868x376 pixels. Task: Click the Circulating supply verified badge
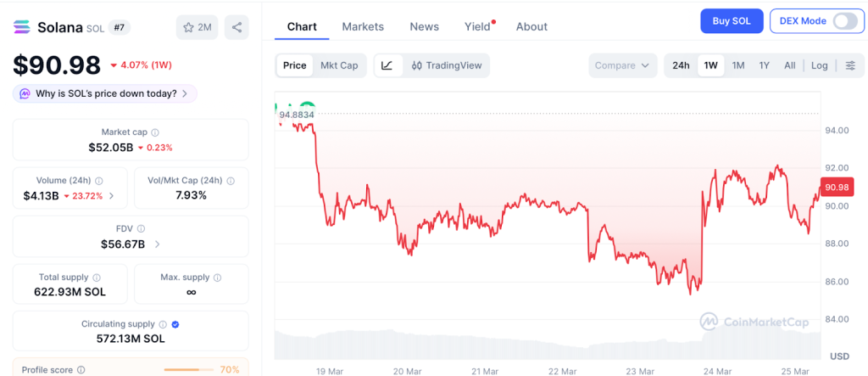(x=175, y=324)
